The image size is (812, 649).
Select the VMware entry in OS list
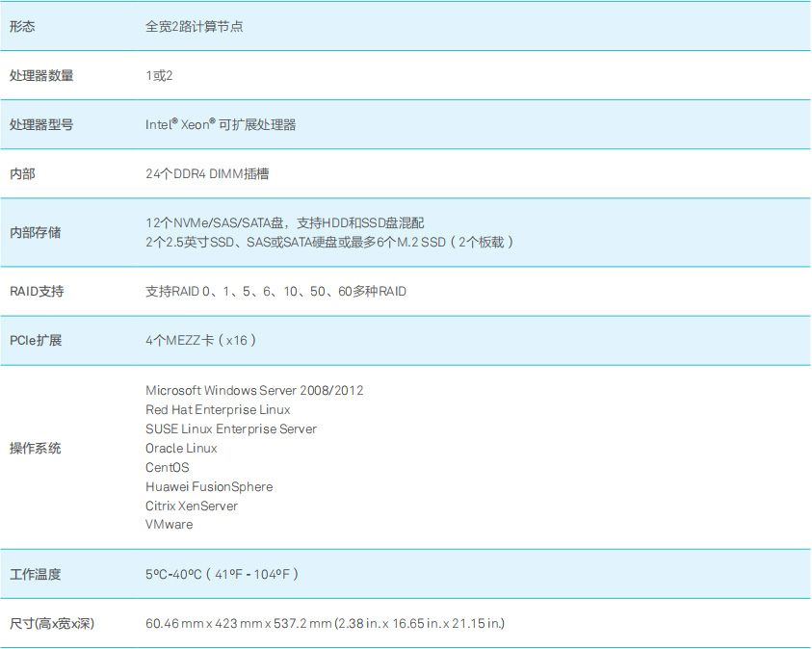coord(170,525)
